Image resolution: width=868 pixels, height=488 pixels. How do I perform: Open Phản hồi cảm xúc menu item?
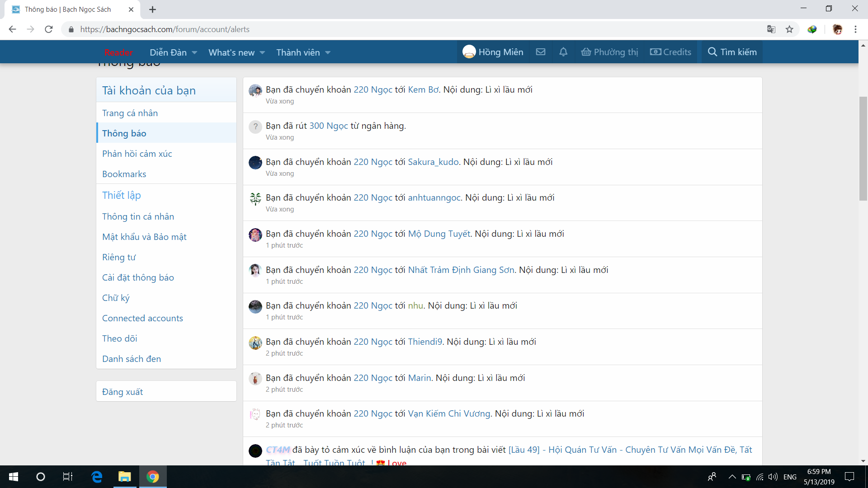137,154
